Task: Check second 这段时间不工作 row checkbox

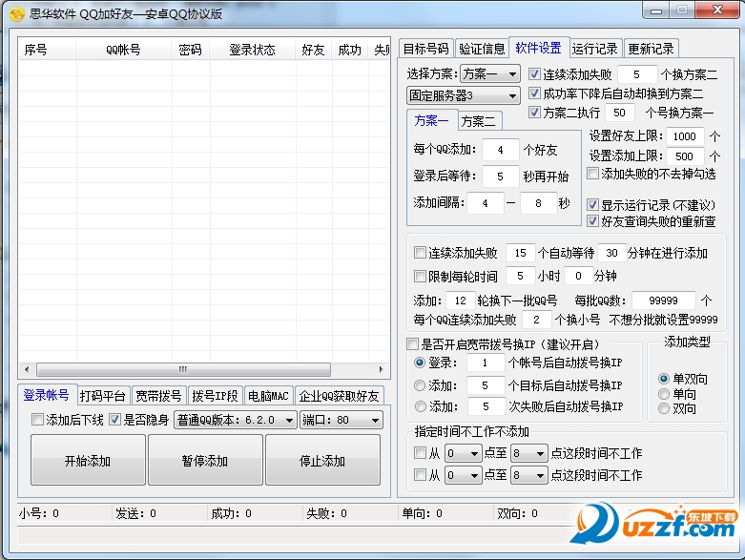Action: click(x=420, y=474)
